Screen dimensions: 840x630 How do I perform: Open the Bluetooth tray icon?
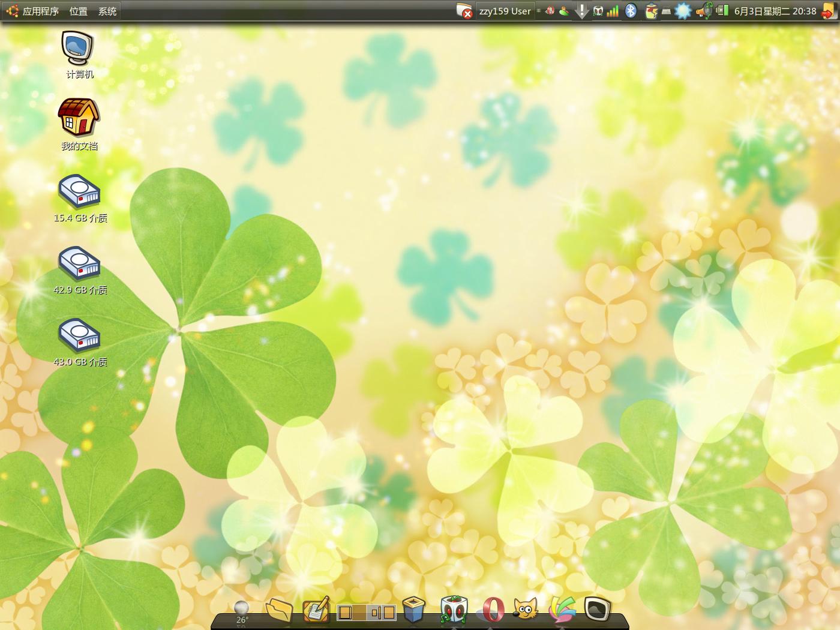(631, 11)
